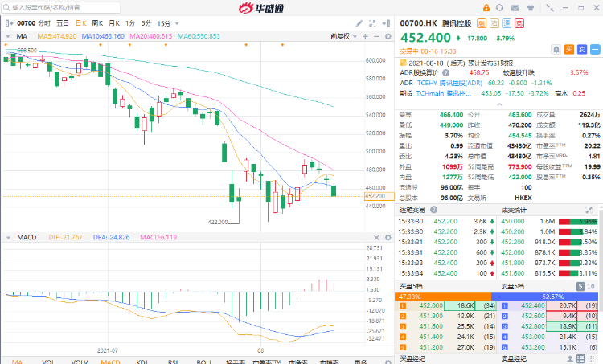Select the 1分 chart period
603x364 pixels.
click(x=130, y=23)
